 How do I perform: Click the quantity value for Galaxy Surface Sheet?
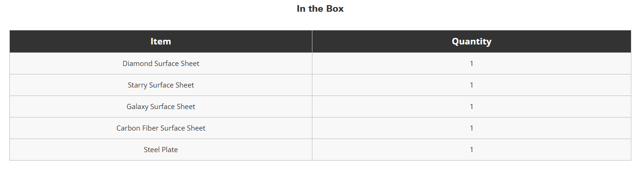click(471, 107)
